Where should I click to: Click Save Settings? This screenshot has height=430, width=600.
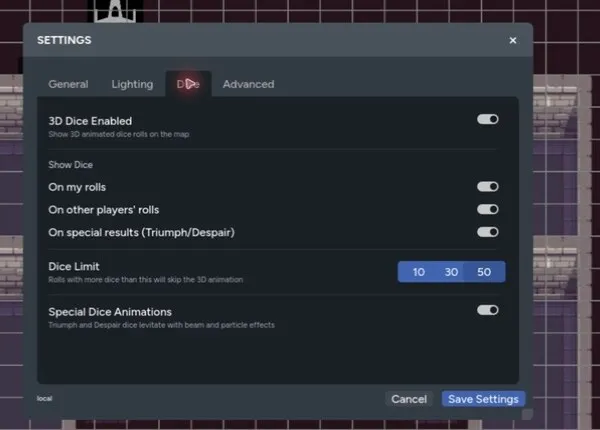[483, 399]
